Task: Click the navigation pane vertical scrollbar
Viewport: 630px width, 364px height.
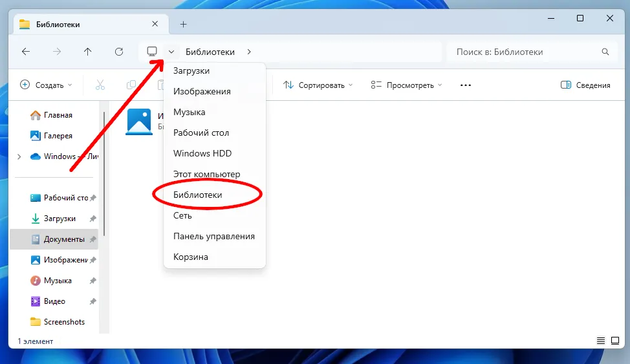Action: click(104, 173)
